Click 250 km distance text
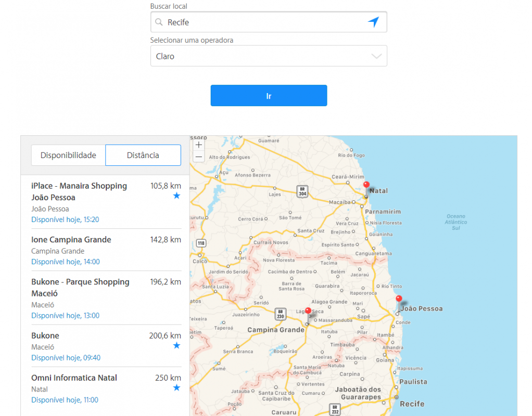The width and height of the screenshot is (532, 416). tap(168, 378)
